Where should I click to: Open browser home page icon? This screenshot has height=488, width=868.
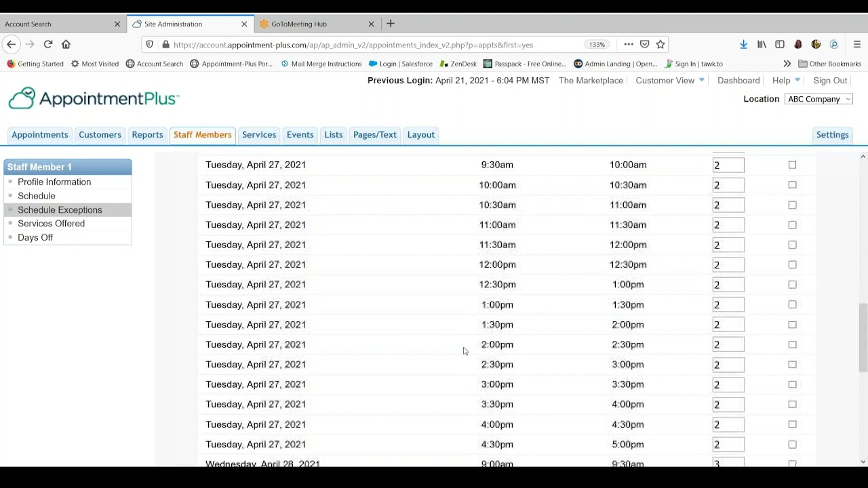tap(66, 44)
